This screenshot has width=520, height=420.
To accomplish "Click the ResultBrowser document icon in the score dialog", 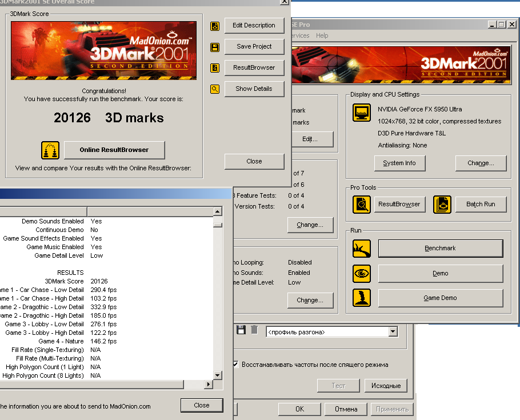I will (x=215, y=68).
